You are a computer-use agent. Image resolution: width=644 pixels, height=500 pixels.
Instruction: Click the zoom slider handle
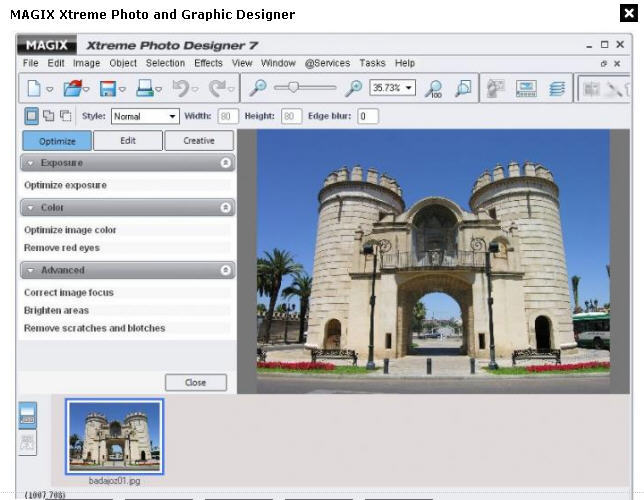[x=293, y=87]
